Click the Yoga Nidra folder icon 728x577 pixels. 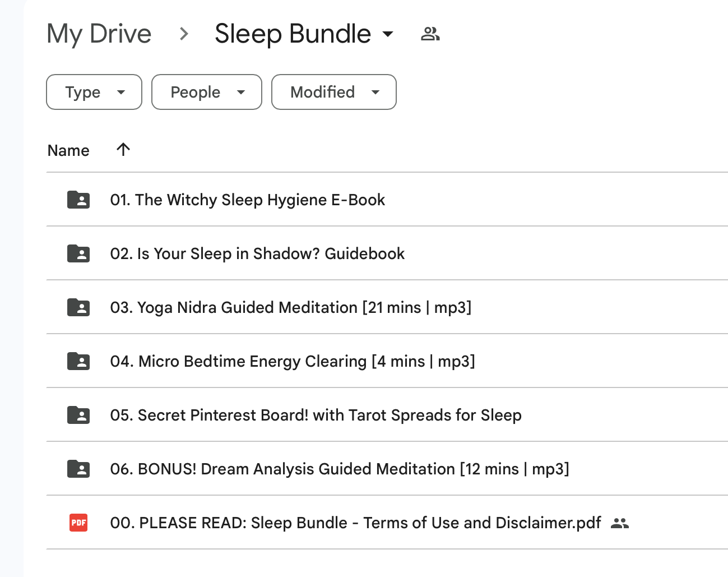[x=78, y=307]
